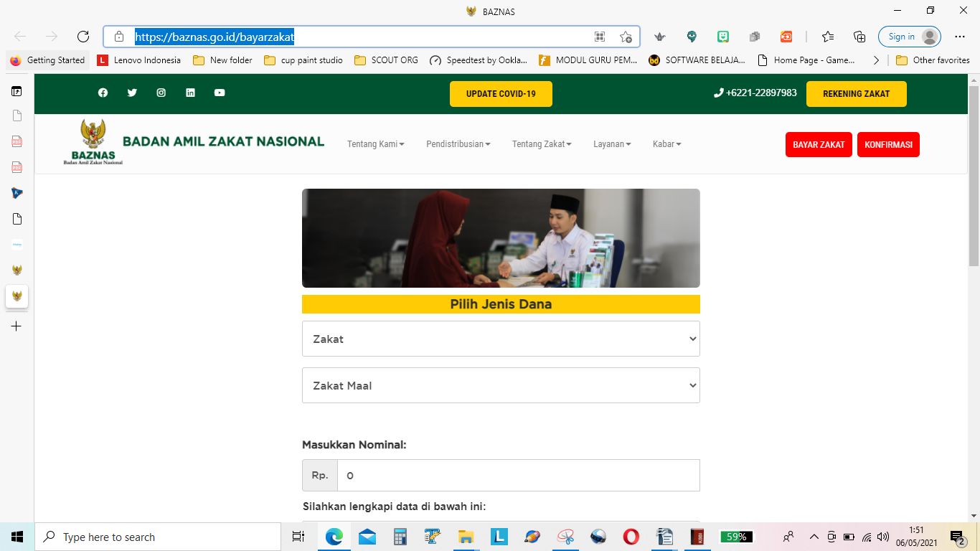Open BAZNAS LinkedIn icon
The height and width of the screenshot is (551, 980).
tap(190, 93)
